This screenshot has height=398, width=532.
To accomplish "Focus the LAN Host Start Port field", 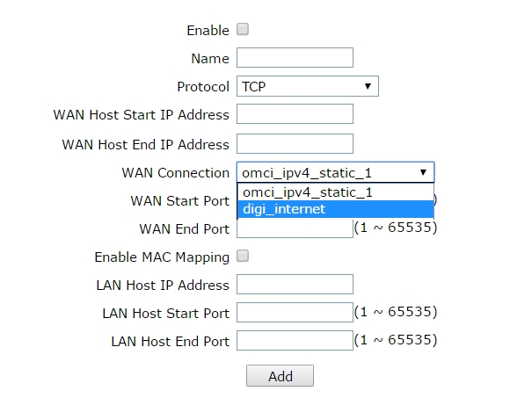I will (295, 313).
